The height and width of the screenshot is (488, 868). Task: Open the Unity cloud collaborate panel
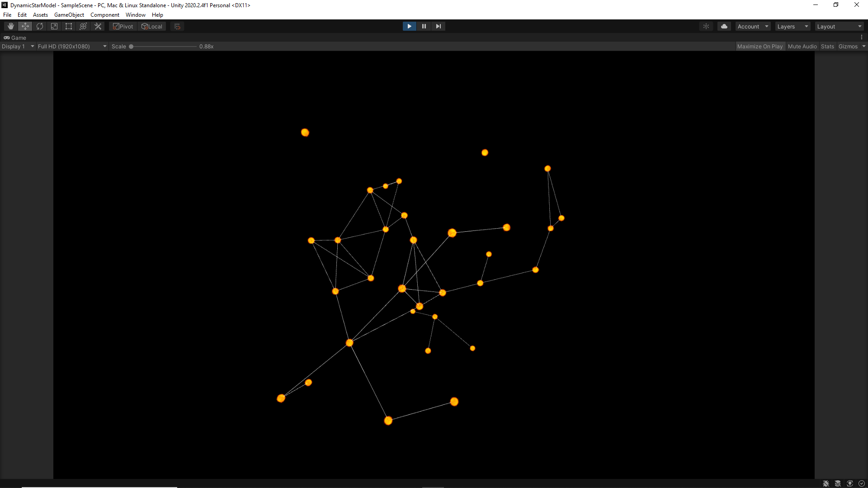(x=724, y=26)
